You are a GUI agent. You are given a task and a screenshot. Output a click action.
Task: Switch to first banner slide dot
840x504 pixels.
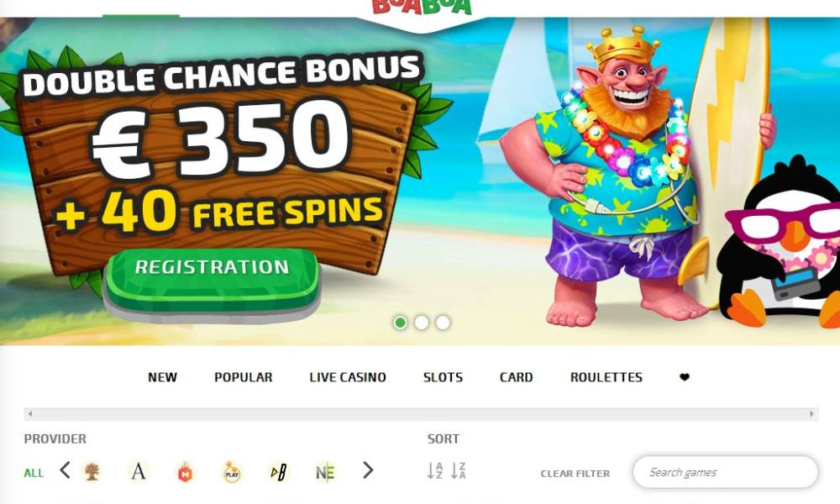pos(400,323)
